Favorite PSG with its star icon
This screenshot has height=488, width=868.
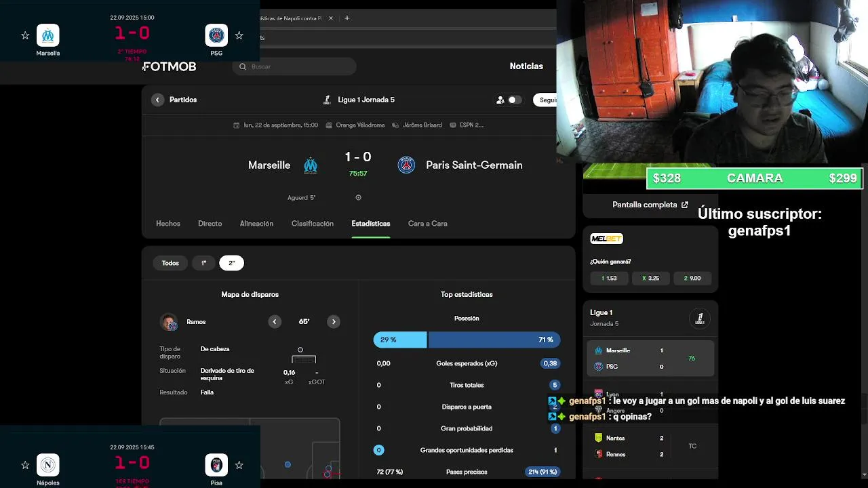239,35
